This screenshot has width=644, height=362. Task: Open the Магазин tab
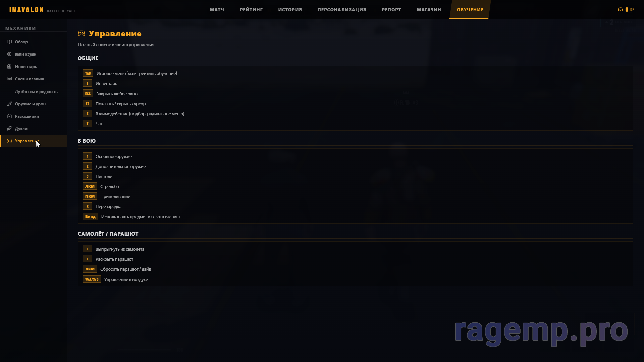tap(429, 10)
